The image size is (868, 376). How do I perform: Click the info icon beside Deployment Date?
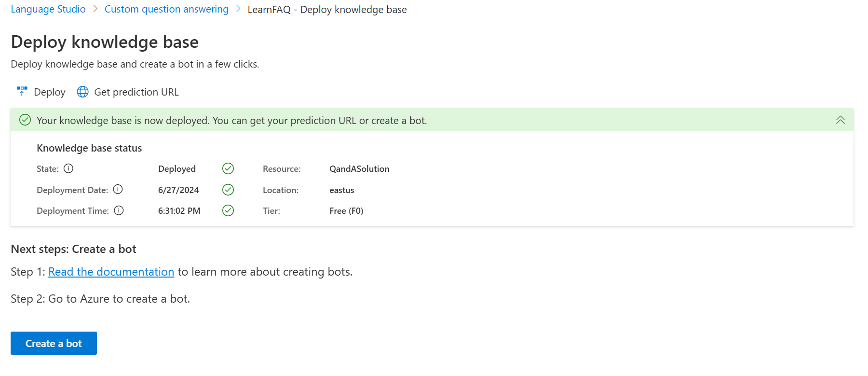coord(118,189)
